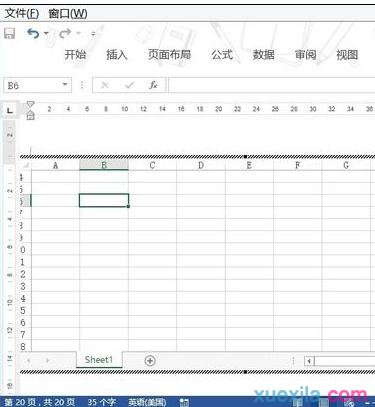Viewport: 375px width, 407px height.
Task: Open the 窗口(W) menu
Action: click(x=68, y=14)
